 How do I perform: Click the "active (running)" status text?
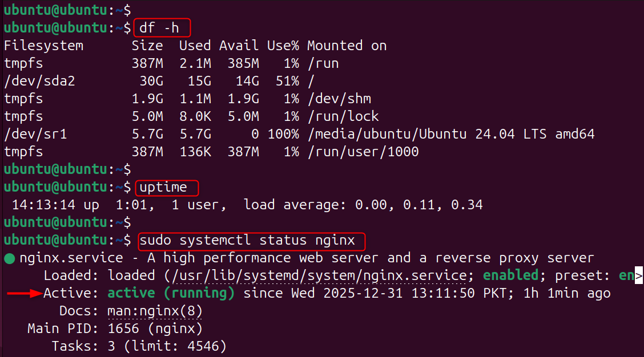pos(171,294)
